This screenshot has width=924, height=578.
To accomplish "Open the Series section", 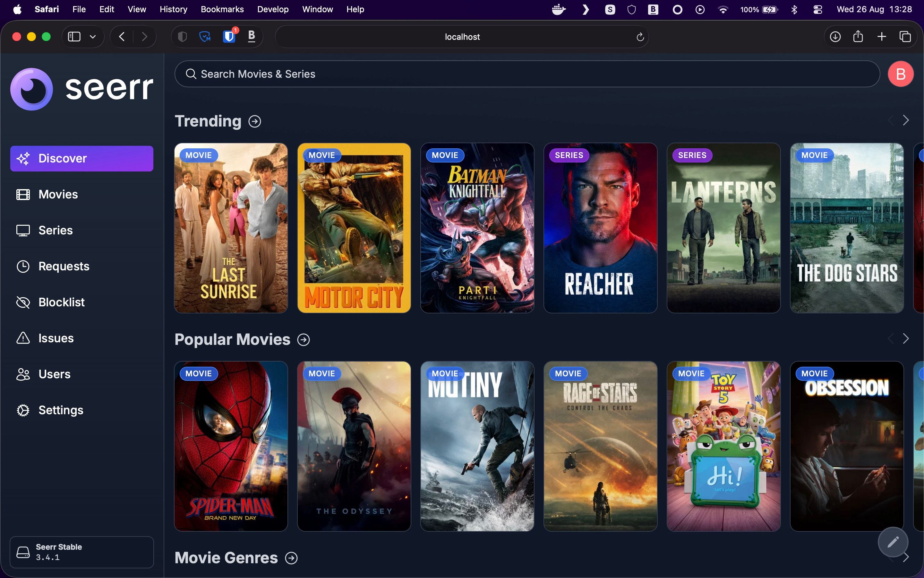I will pos(82,230).
